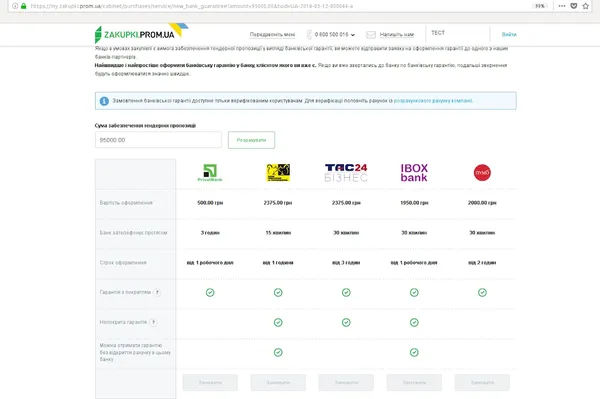Click the covered guarantee checkmark under TAC24 Бізнес

[x=346, y=292]
